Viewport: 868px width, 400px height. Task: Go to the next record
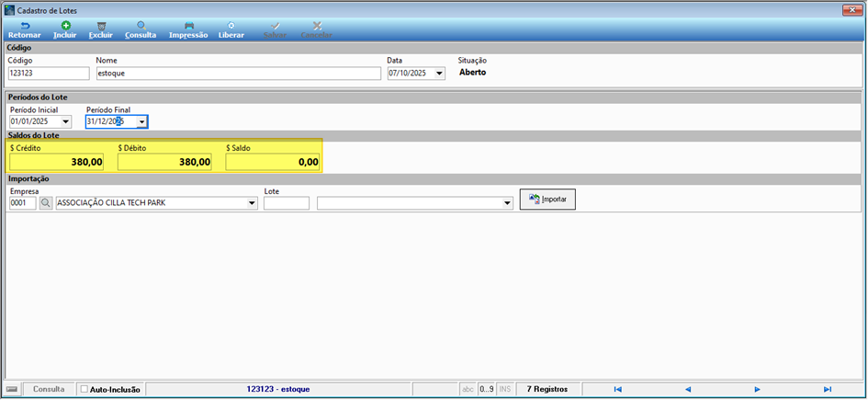[757, 389]
